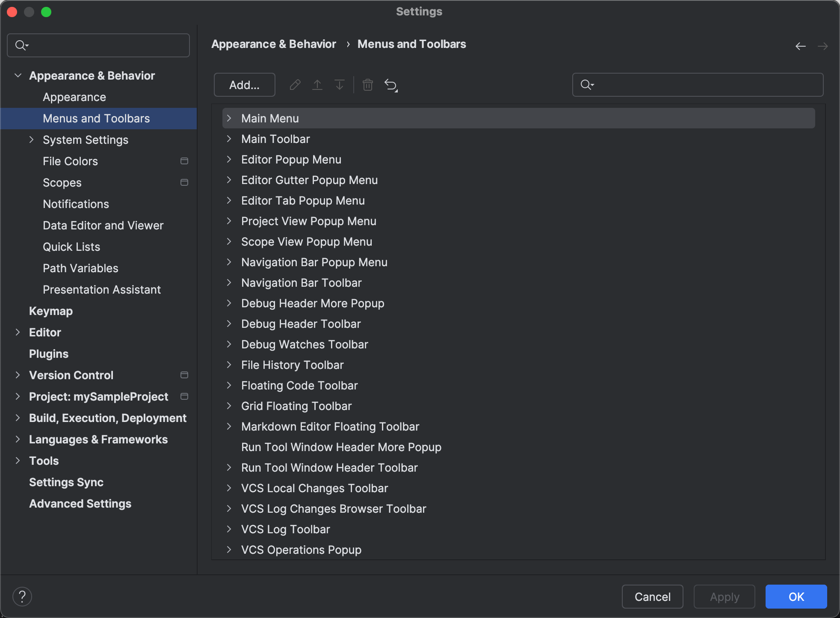The height and width of the screenshot is (618, 840).
Task: Click the delete trash icon
Action: (x=368, y=85)
